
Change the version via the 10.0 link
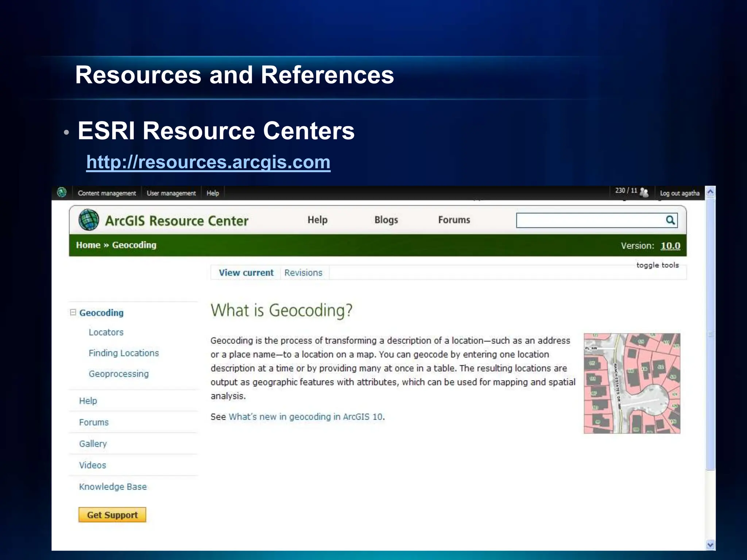[x=670, y=246]
